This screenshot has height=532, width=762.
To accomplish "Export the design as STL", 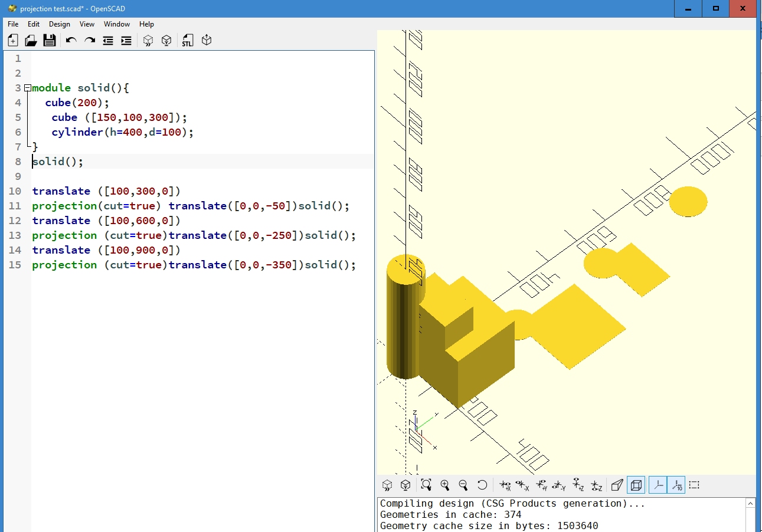I will pos(187,40).
